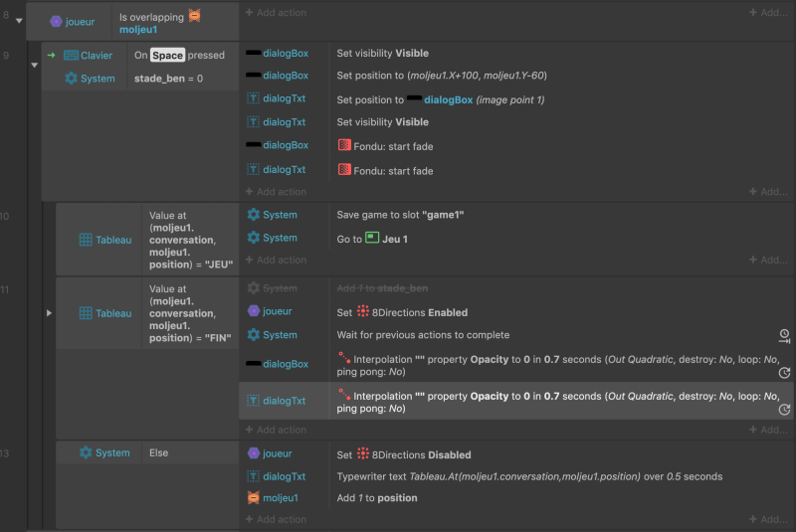Click the joueur purple hexagon icon in event 8
The width and height of the screenshot is (796, 532).
tap(56, 21)
